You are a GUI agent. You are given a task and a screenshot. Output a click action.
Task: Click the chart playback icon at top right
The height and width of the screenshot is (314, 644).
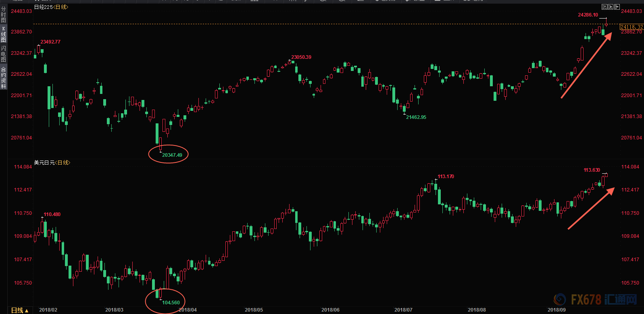click(611, 7)
